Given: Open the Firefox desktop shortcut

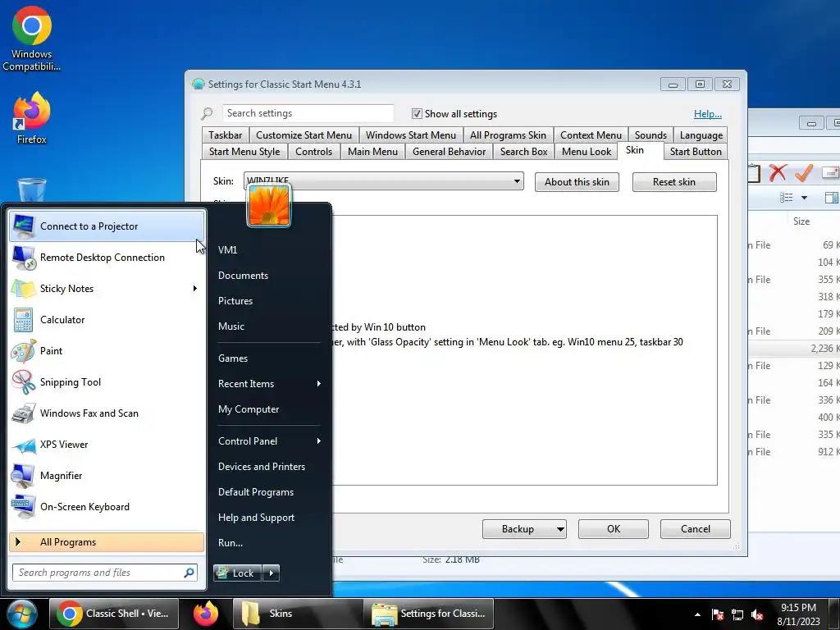Looking at the screenshot, I should tap(32, 118).
